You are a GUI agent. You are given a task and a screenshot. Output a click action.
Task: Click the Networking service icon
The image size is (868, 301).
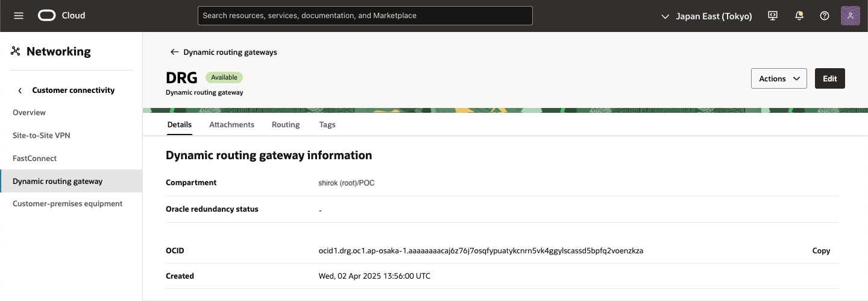pyautogui.click(x=16, y=51)
